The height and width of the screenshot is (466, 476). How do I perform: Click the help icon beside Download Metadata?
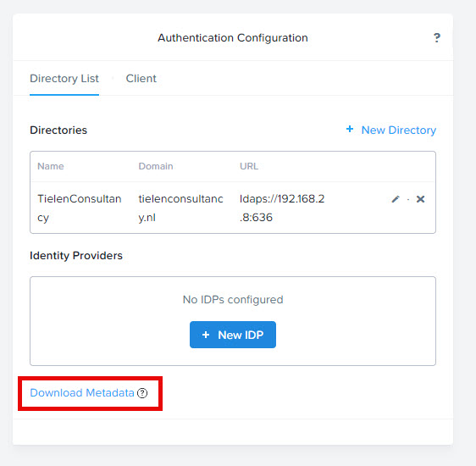pos(142,393)
